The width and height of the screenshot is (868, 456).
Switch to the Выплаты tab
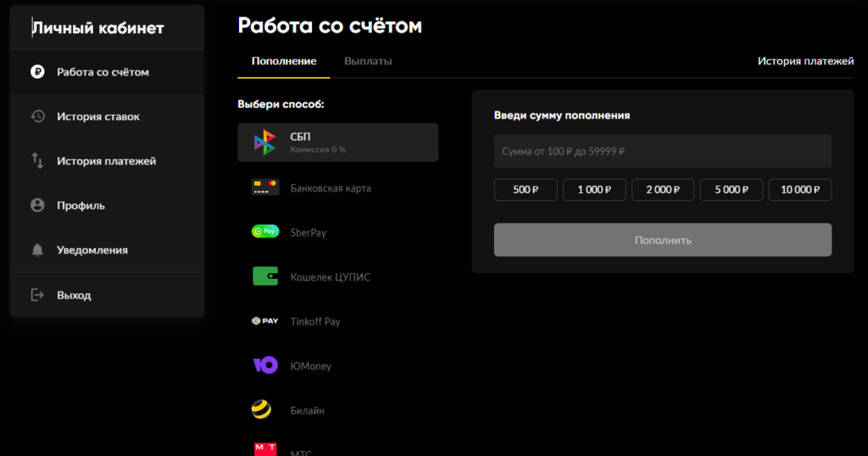tap(368, 61)
